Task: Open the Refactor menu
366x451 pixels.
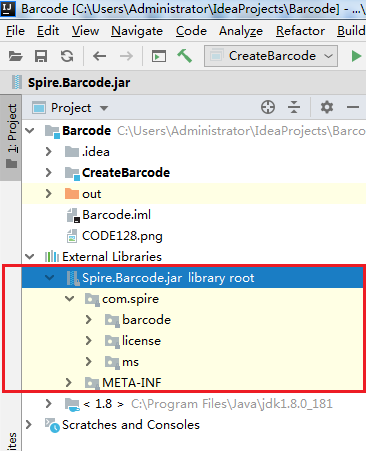Action: pyautogui.click(x=300, y=31)
